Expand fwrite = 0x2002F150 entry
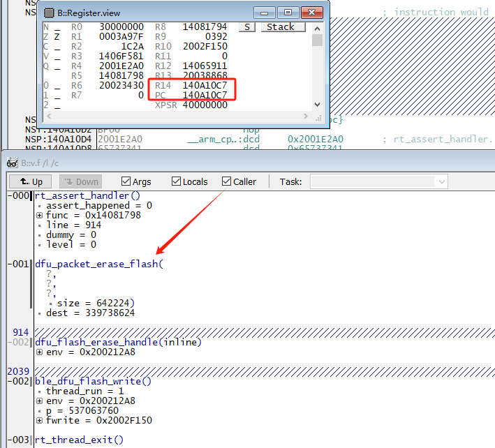The width and height of the screenshot is (495, 448). point(40,421)
